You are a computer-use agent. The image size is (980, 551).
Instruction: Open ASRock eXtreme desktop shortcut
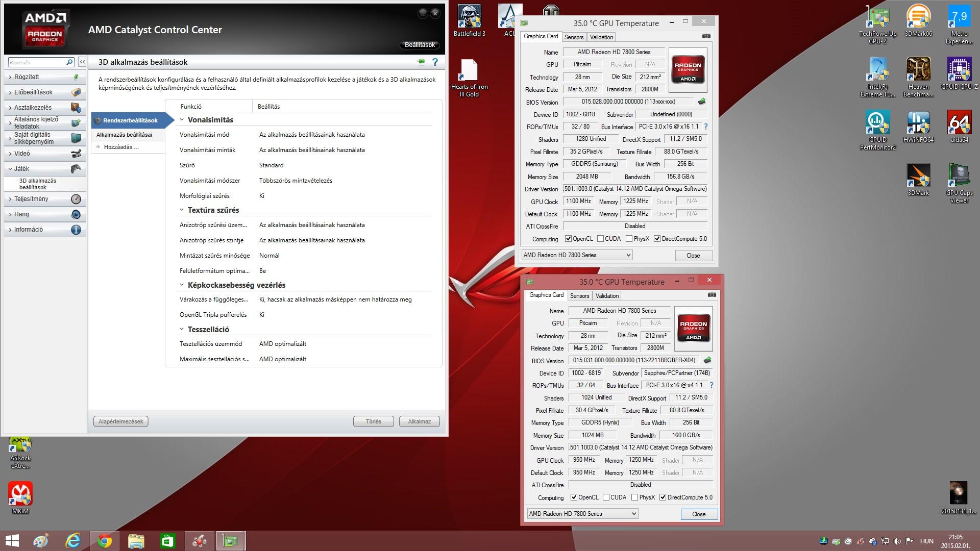20,453
